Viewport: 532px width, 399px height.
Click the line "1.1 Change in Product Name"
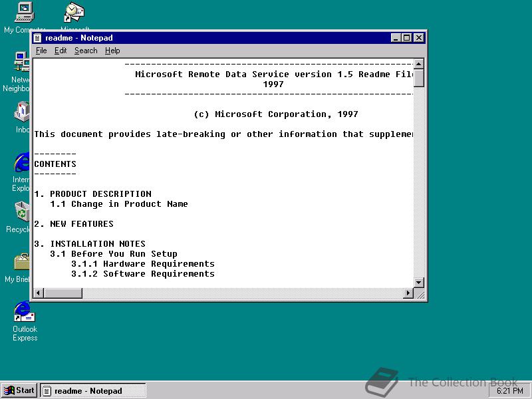[x=119, y=204]
